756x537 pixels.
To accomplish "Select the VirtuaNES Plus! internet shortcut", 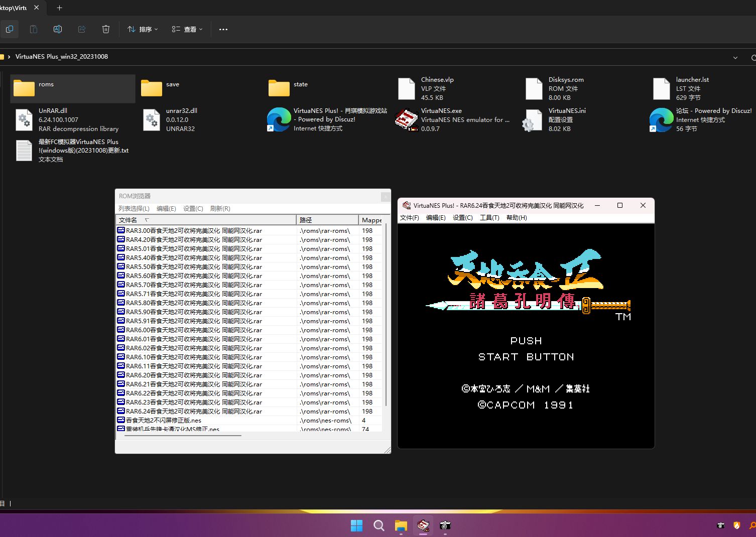I will pos(328,120).
